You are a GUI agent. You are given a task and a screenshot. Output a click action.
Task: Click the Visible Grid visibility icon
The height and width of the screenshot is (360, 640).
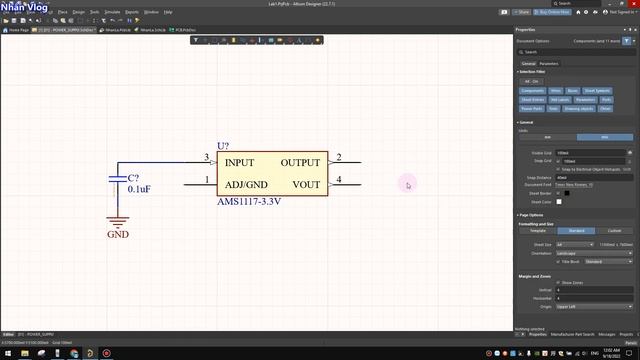[x=630, y=153]
